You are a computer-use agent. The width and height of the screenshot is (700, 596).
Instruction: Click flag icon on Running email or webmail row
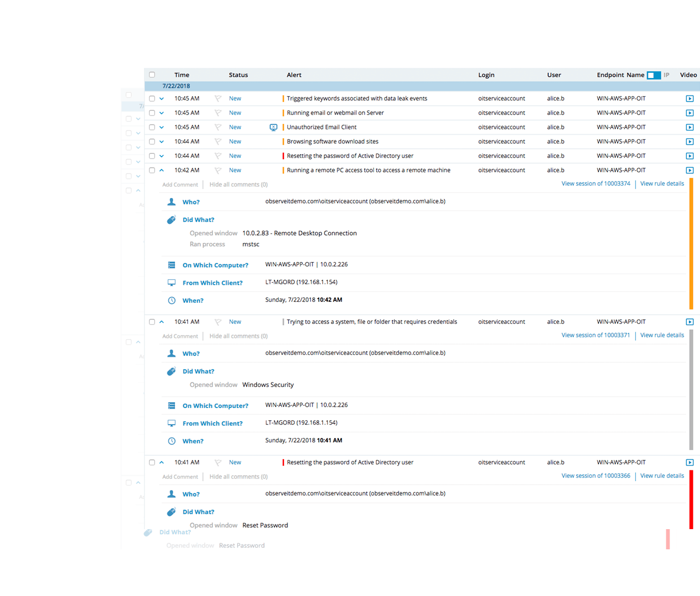[218, 113]
